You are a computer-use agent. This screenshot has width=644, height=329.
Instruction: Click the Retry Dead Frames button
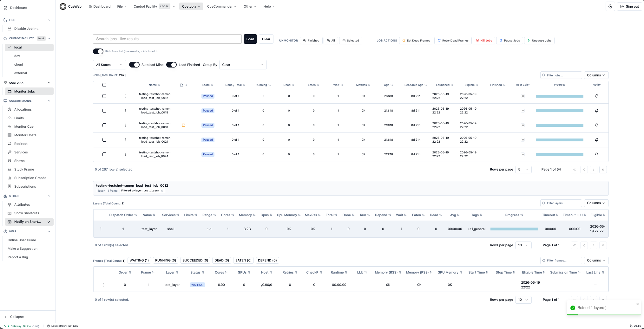pyautogui.click(x=453, y=41)
